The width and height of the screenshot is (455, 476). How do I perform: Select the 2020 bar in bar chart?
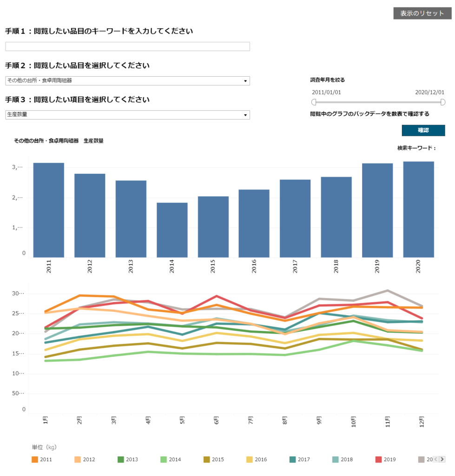(419, 210)
